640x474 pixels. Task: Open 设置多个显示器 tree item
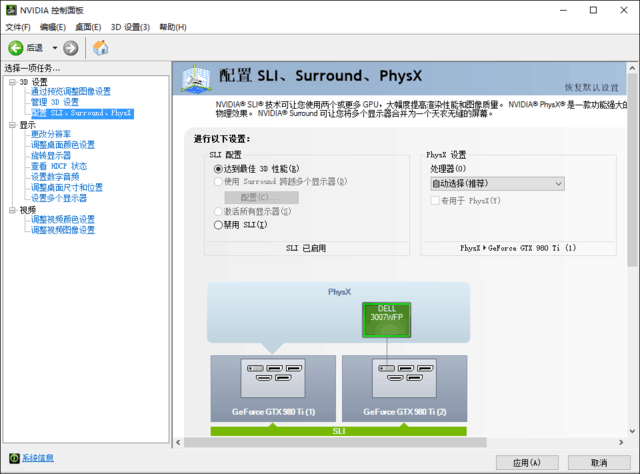point(59,198)
